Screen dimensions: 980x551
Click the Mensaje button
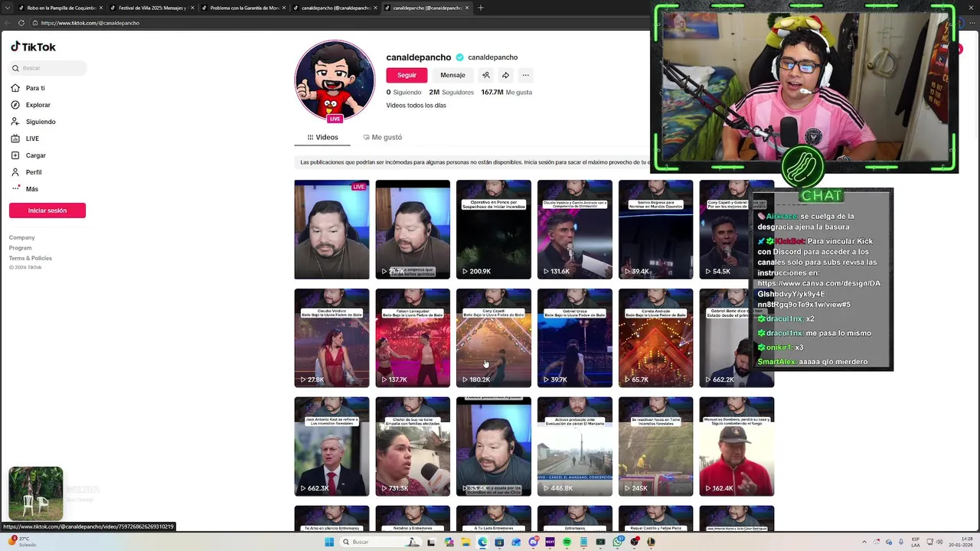tap(452, 75)
